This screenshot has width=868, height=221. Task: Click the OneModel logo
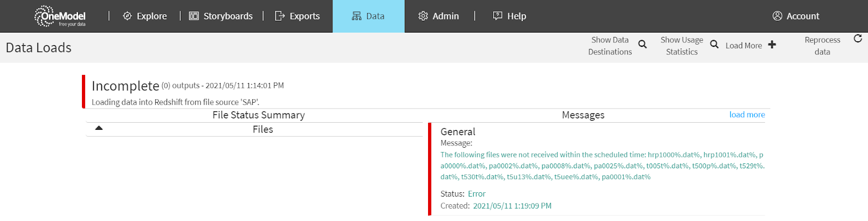coord(60,16)
